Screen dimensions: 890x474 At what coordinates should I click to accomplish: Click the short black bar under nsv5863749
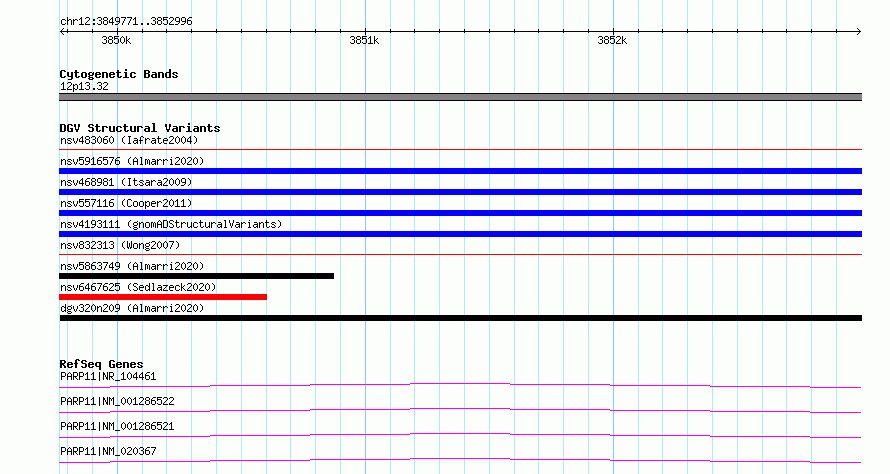pyautogui.click(x=196, y=276)
